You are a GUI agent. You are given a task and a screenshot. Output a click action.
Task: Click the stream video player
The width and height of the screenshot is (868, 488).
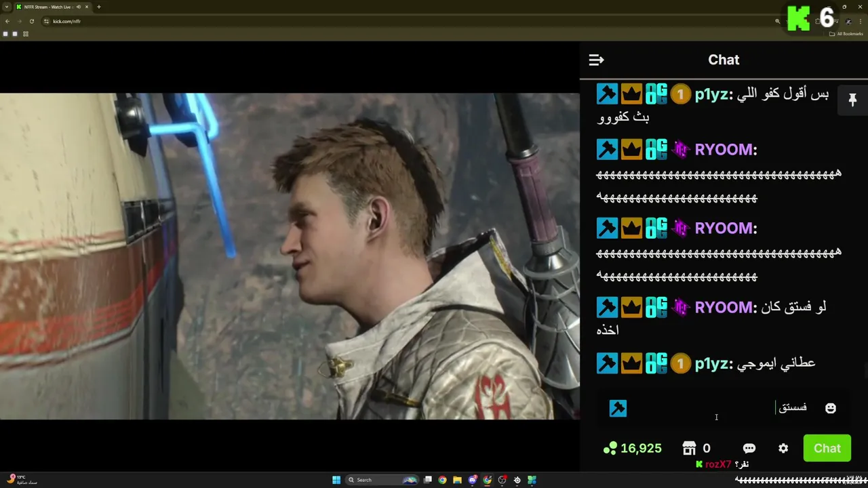290,256
